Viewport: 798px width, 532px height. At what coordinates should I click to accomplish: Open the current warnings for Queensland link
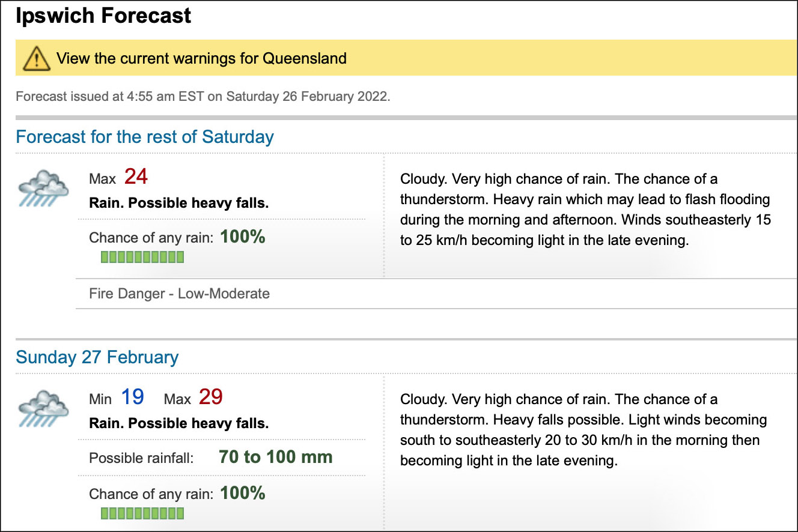coord(201,59)
